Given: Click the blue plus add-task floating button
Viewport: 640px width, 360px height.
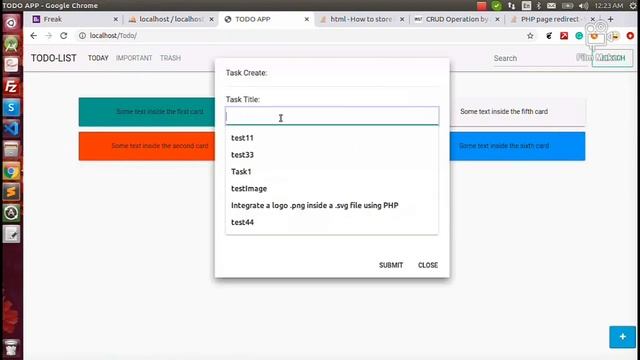Looking at the screenshot, I should [x=622, y=337].
